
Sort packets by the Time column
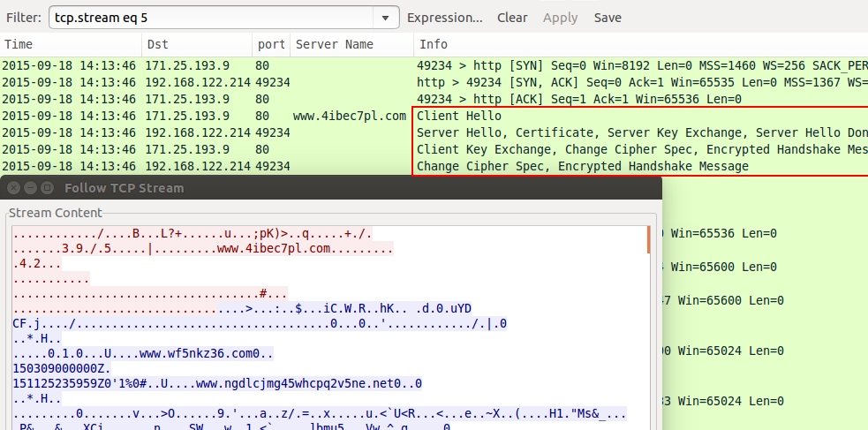(x=71, y=44)
